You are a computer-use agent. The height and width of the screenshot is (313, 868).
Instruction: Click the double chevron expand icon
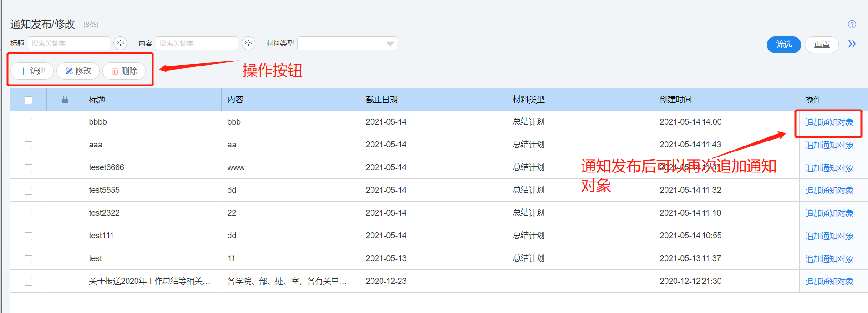click(x=852, y=44)
